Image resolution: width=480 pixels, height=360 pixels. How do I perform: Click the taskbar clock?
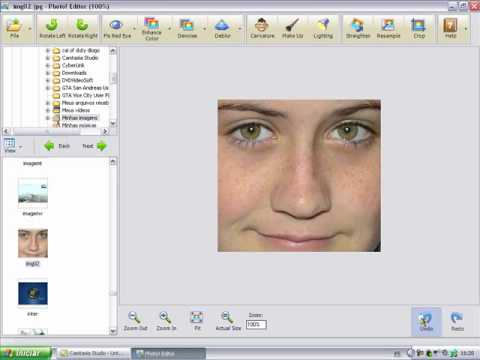coord(467,353)
